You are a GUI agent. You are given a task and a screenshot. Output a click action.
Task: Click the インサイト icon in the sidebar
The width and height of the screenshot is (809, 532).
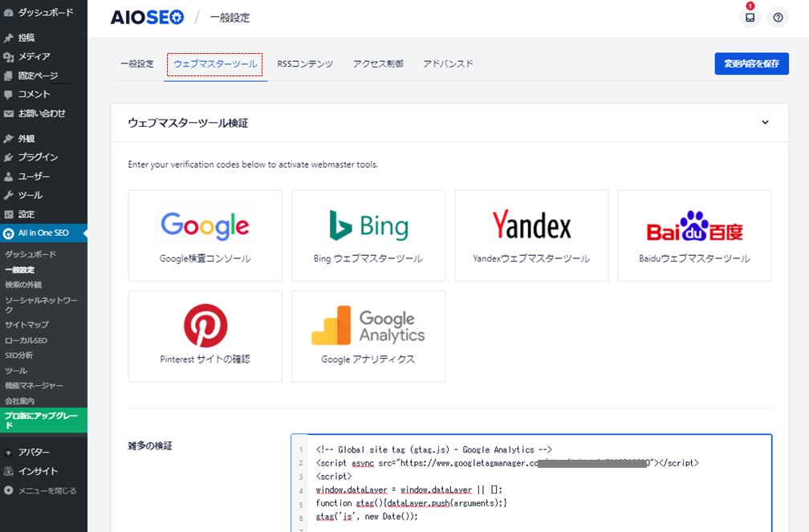coord(8,471)
